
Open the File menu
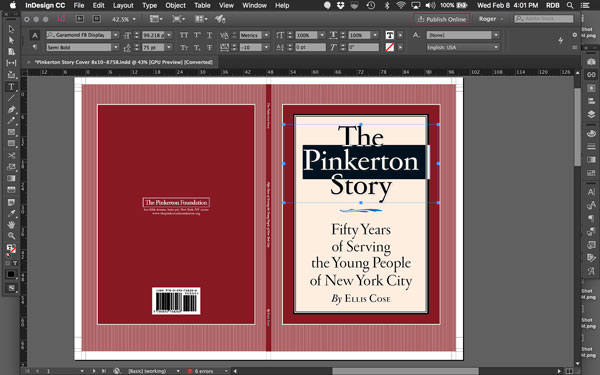pyautogui.click(x=79, y=5)
